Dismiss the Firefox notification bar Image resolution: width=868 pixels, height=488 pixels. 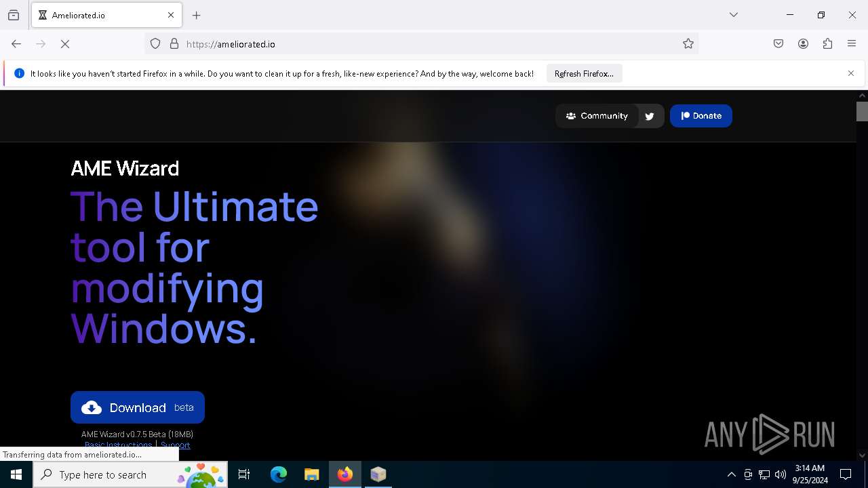[851, 73]
